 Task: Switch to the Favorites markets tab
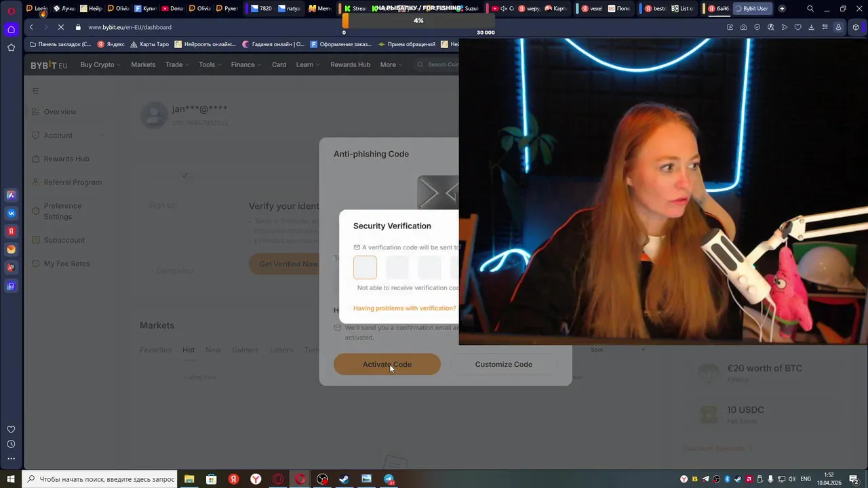tap(155, 350)
